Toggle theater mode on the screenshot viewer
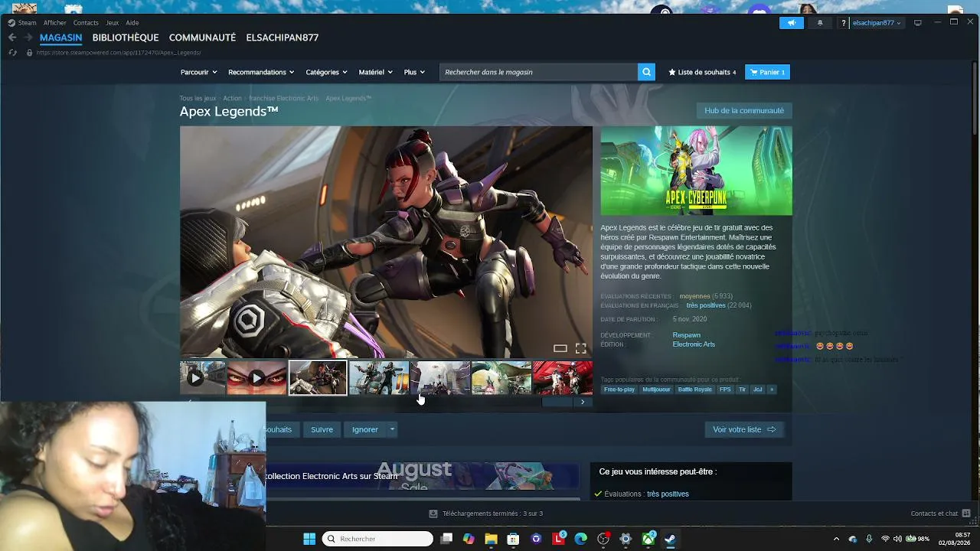Screen dimensions: 980x551 [x=560, y=349]
